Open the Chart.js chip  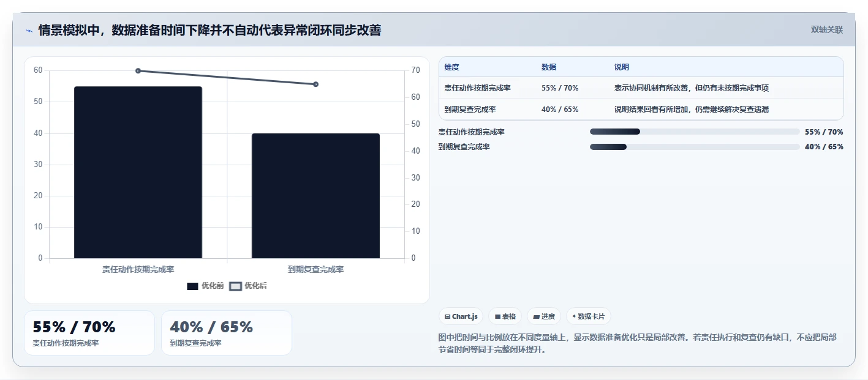pos(461,316)
